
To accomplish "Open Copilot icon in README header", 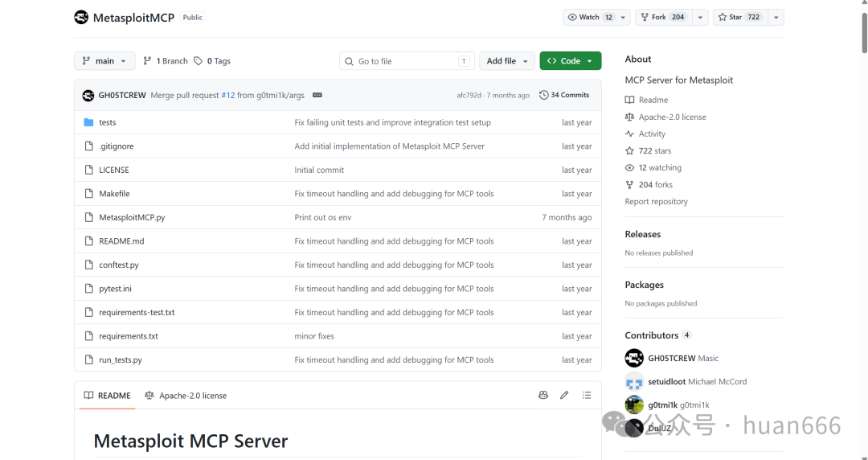I will tap(543, 395).
